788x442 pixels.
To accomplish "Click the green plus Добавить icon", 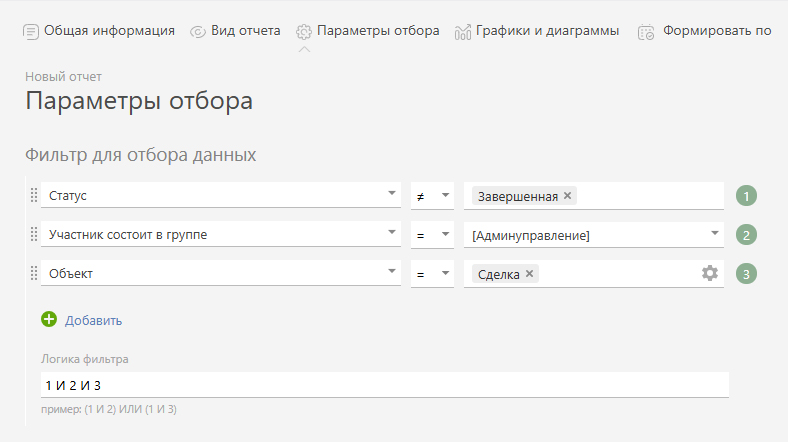I will (49, 319).
